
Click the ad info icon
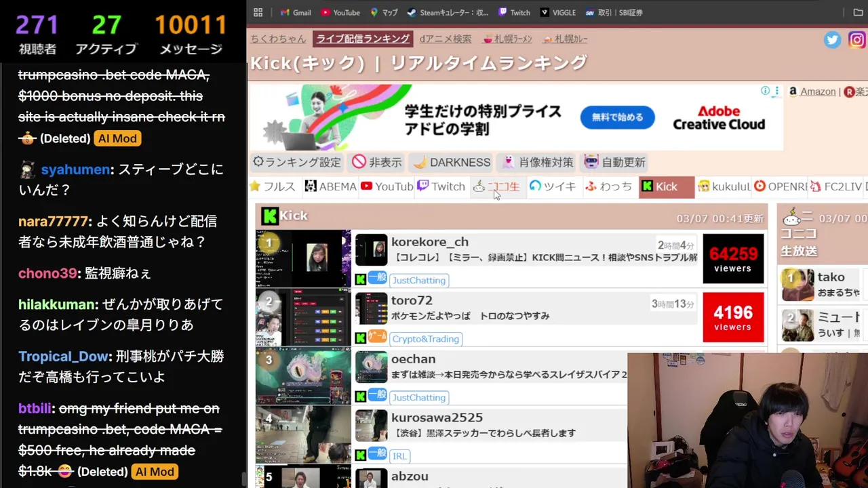[765, 91]
